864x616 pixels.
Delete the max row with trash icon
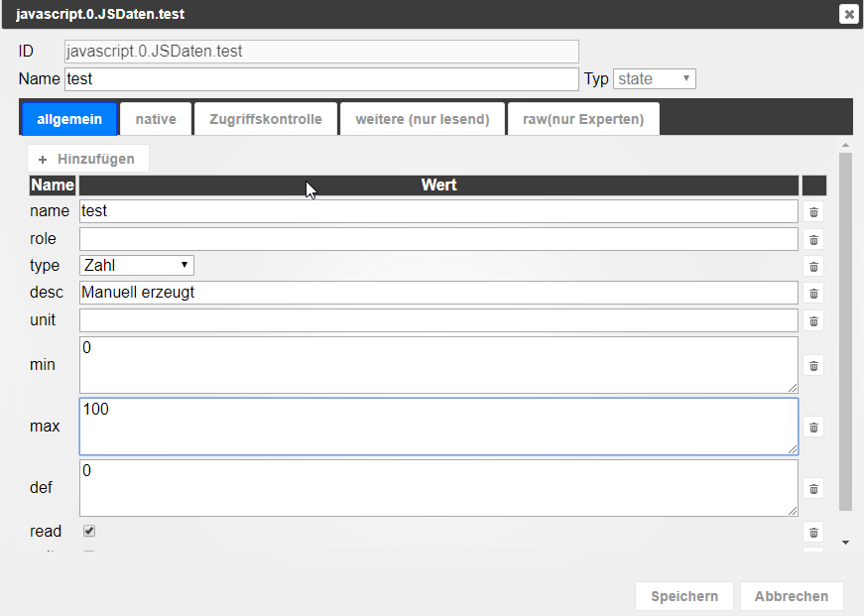[x=813, y=428]
